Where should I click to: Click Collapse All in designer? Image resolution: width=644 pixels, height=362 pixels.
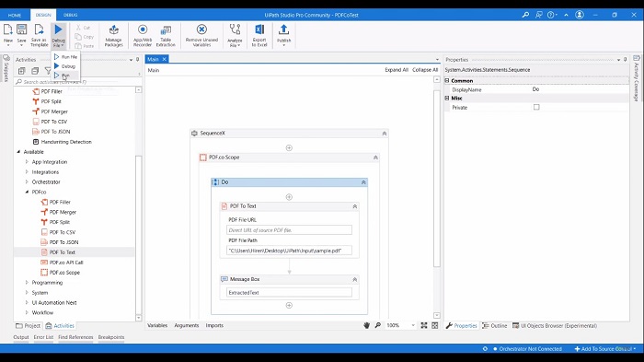(x=425, y=70)
